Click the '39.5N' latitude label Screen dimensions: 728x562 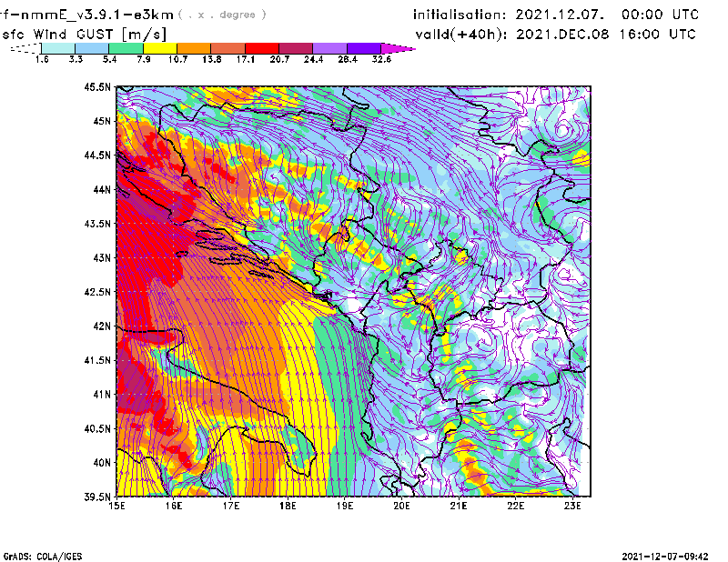tap(97, 497)
